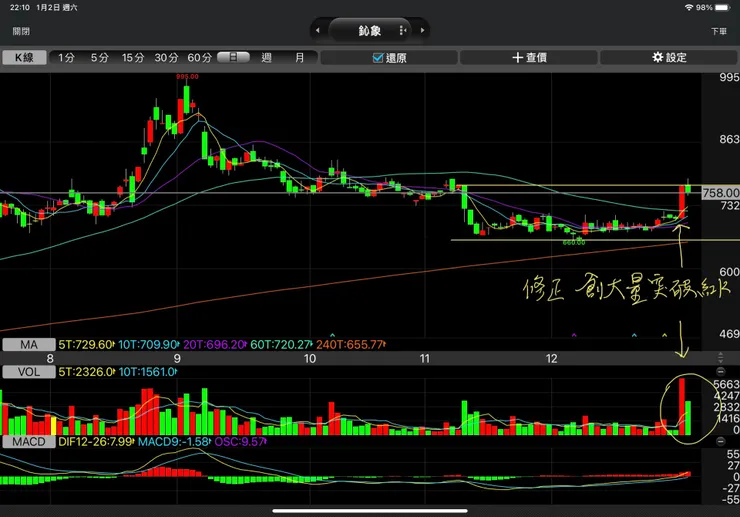740x517 pixels.
Task: Switch to the 15分 timeframe
Action: click(133, 57)
